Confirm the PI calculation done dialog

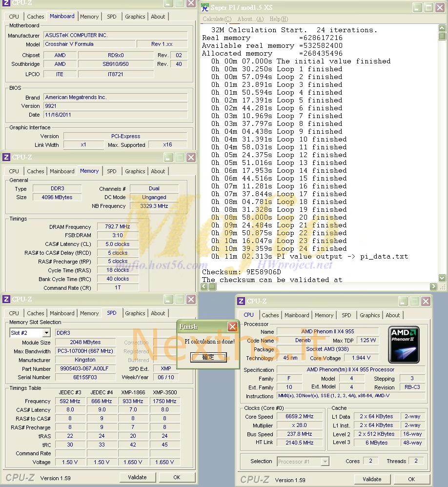tap(208, 357)
